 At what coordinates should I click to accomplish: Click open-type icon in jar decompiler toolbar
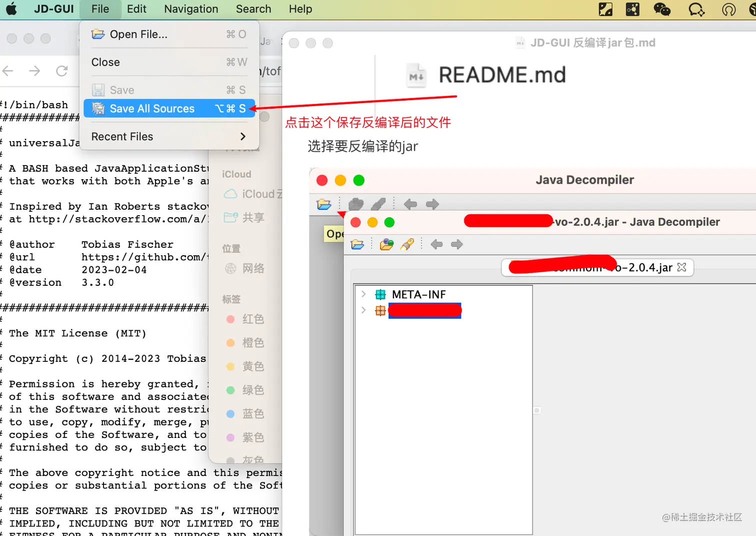(386, 244)
